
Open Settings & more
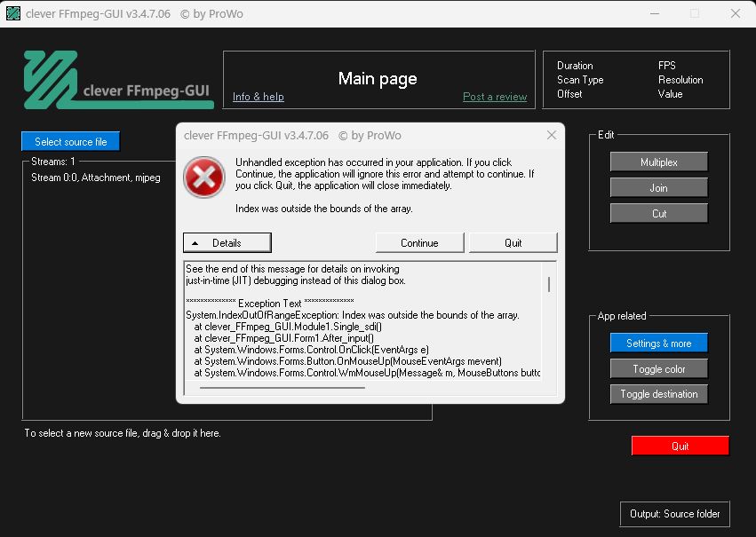658,343
